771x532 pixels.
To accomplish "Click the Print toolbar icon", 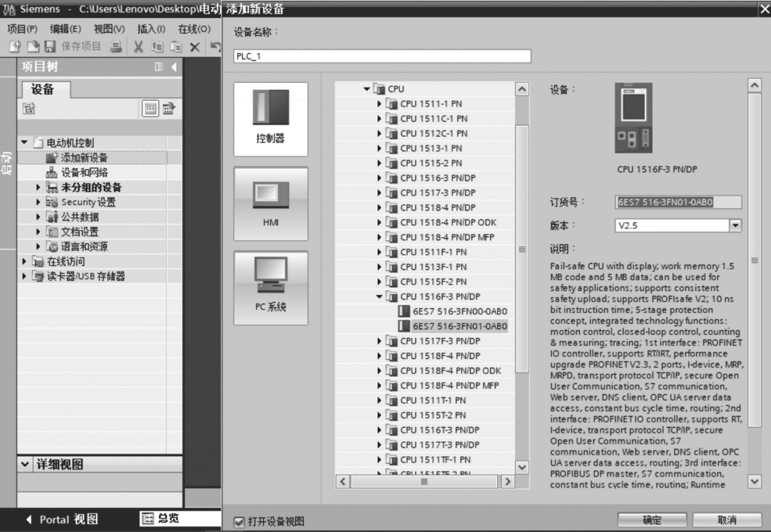I will [116, 46].
